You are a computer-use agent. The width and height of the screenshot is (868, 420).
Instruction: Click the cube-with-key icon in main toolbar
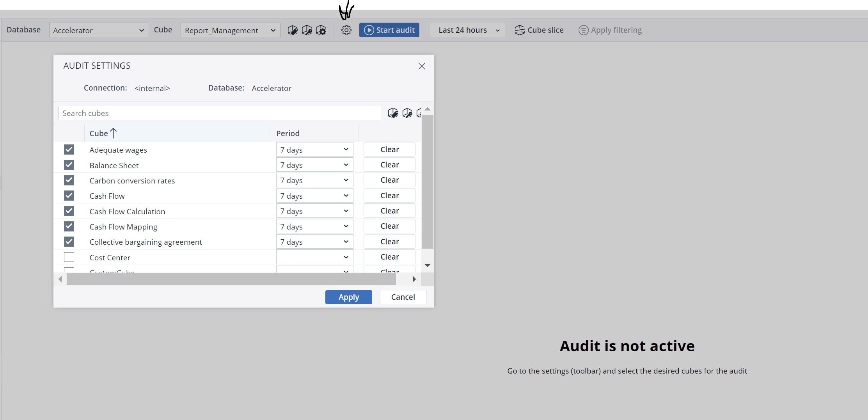click(x=307, y=30)
